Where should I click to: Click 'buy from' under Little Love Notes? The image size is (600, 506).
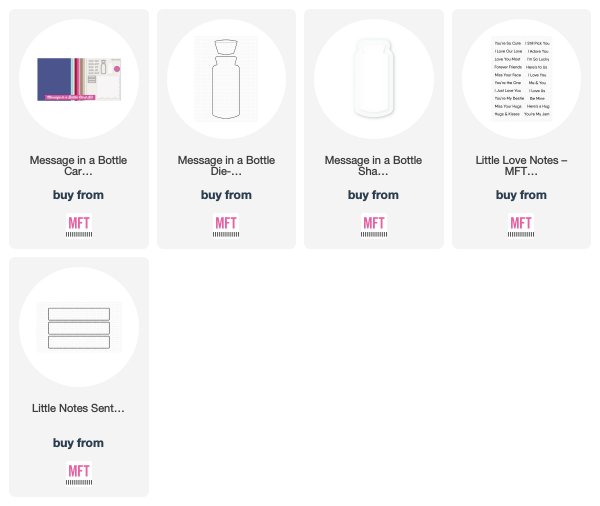pyautogui.click(x=521, y=195)
